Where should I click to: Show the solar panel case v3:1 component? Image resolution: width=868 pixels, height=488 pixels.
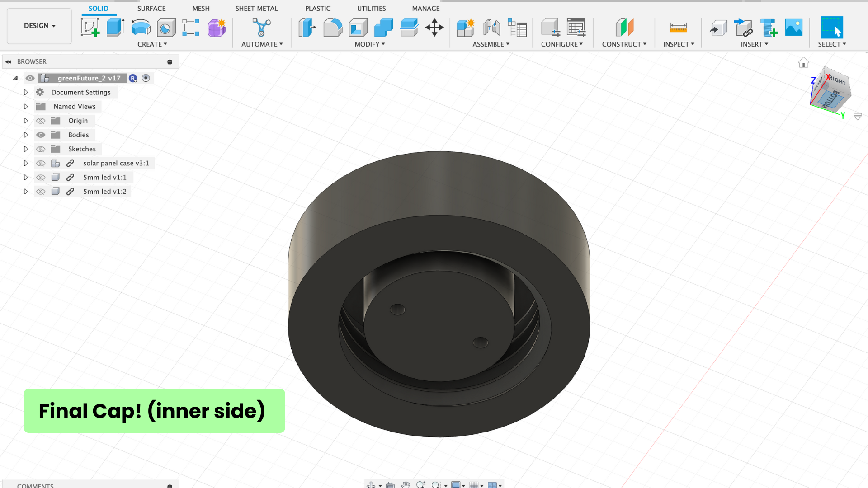coord(41,163)
